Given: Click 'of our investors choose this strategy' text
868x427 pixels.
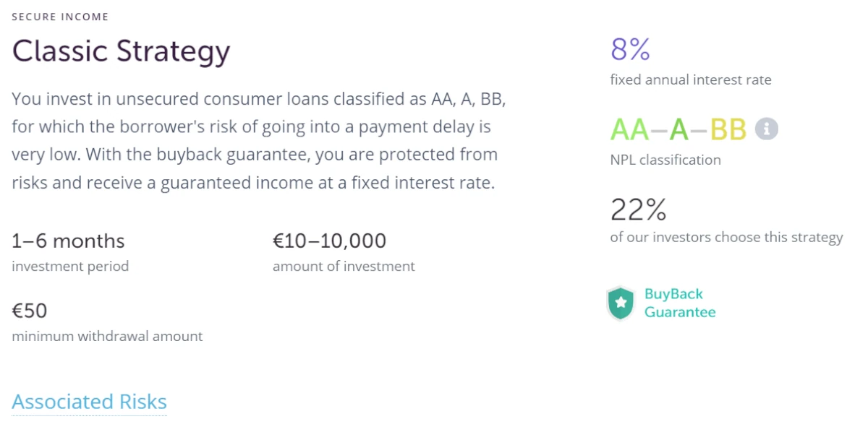Looking at the screenshot, I should (726, 238).
